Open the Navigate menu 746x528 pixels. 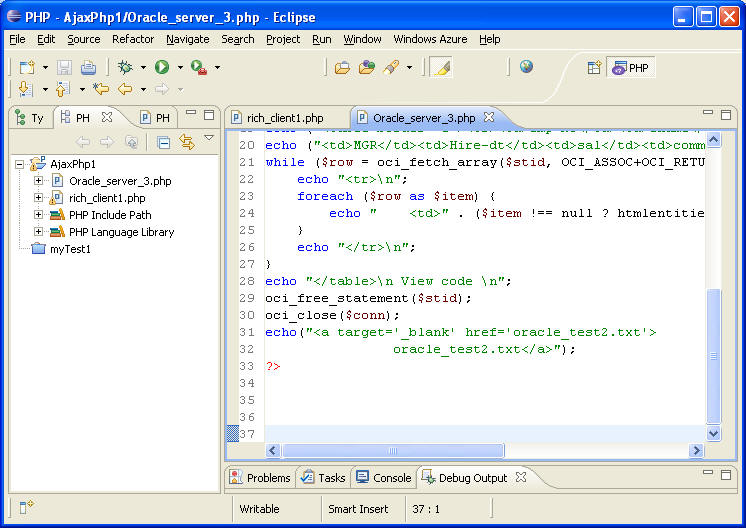[187, 39]
